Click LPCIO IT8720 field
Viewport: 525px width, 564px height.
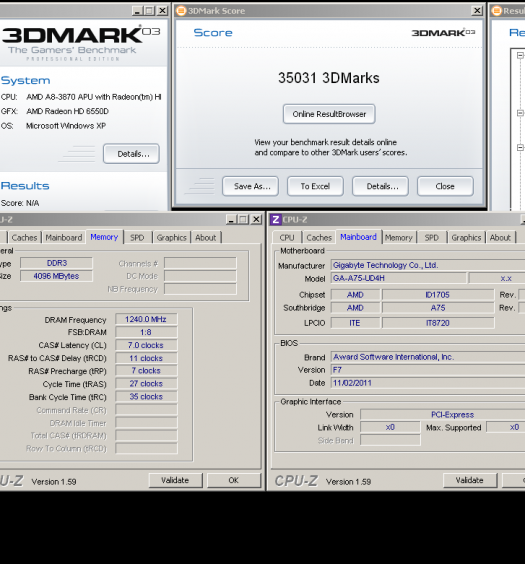(x=438, y=323)
